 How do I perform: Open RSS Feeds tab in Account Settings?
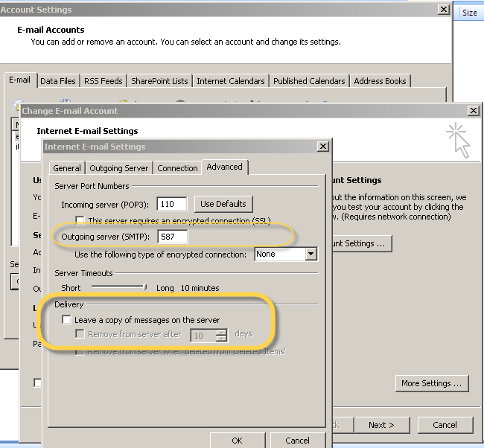pos(104,81)
